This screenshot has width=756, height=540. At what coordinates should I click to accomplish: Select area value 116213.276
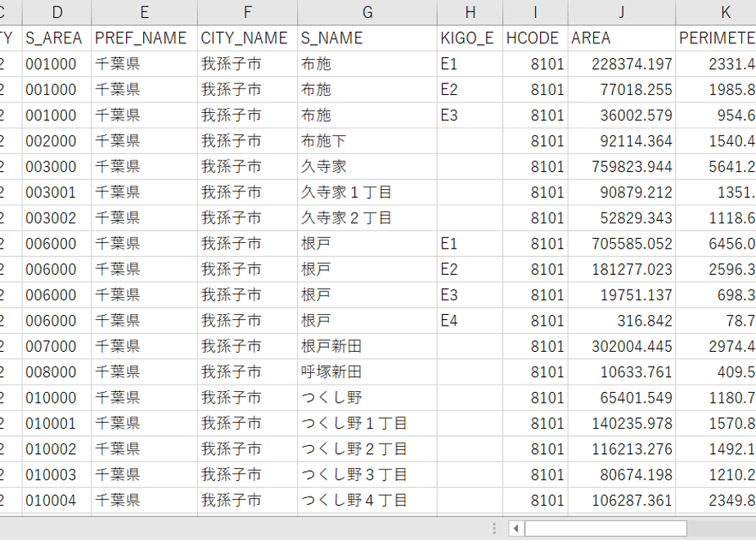[622, 449]
